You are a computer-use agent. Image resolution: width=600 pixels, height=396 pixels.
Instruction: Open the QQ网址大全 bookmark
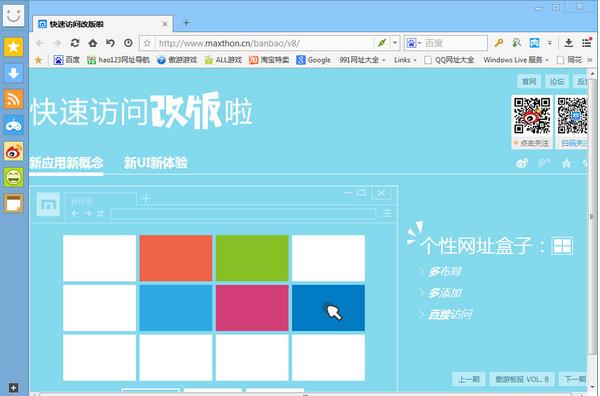tap(449, 60)
